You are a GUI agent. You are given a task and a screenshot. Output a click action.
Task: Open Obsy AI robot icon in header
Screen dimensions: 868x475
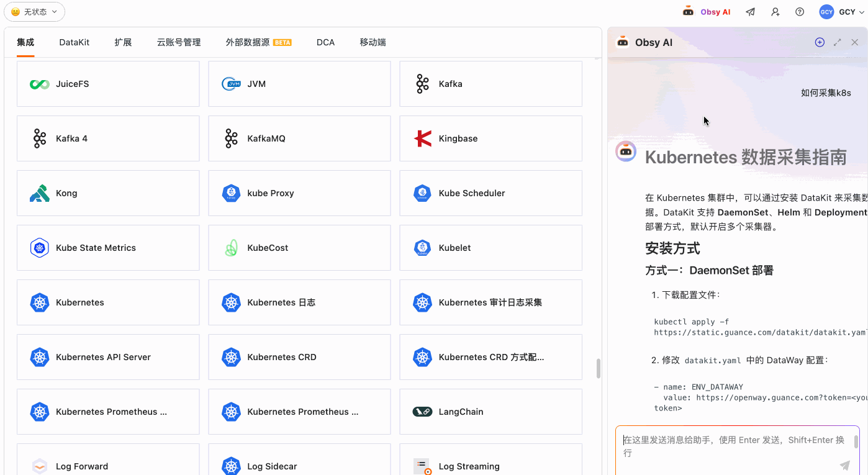click(688, 11)
